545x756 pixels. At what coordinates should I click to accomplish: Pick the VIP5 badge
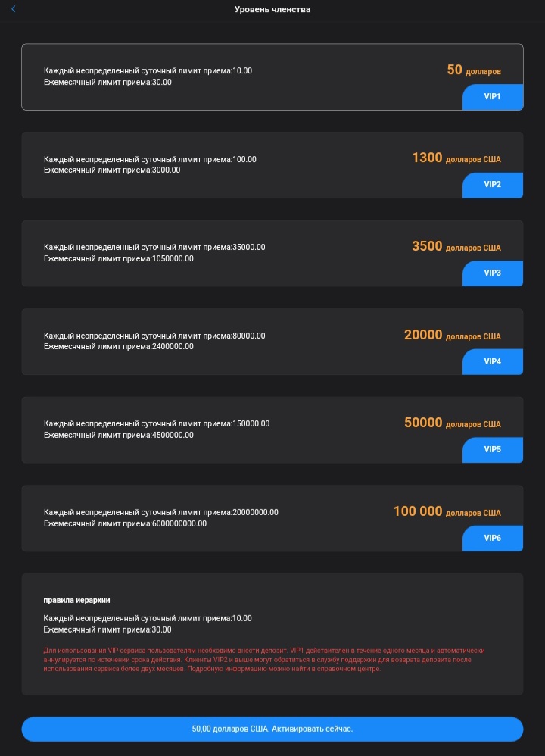tap(492, 449)
